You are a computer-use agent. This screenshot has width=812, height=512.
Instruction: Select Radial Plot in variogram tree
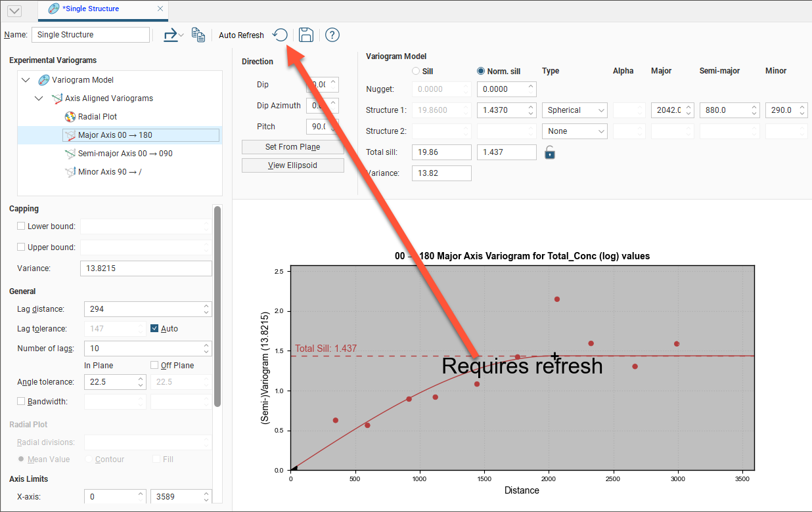97,117
